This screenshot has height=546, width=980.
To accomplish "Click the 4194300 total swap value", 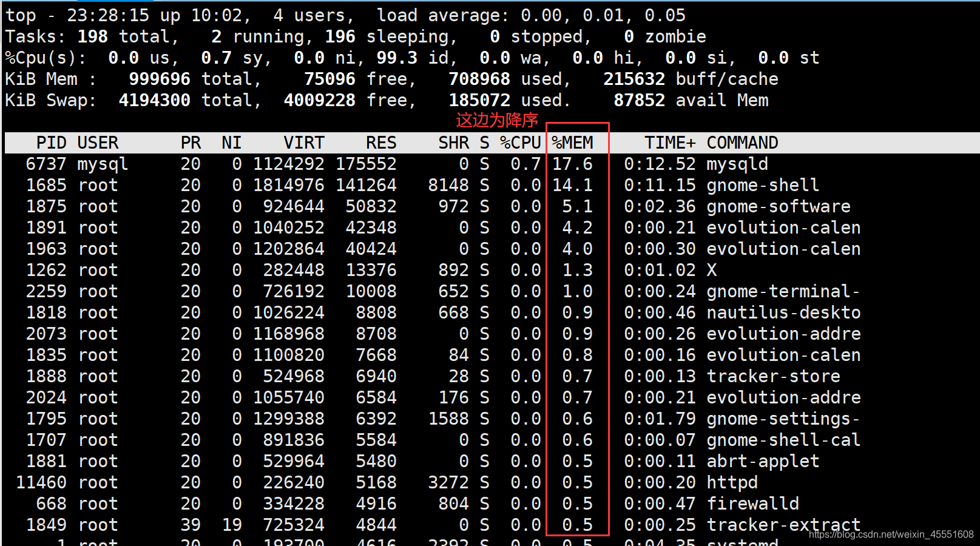I will pyautogui.click(x=154, y=100).
